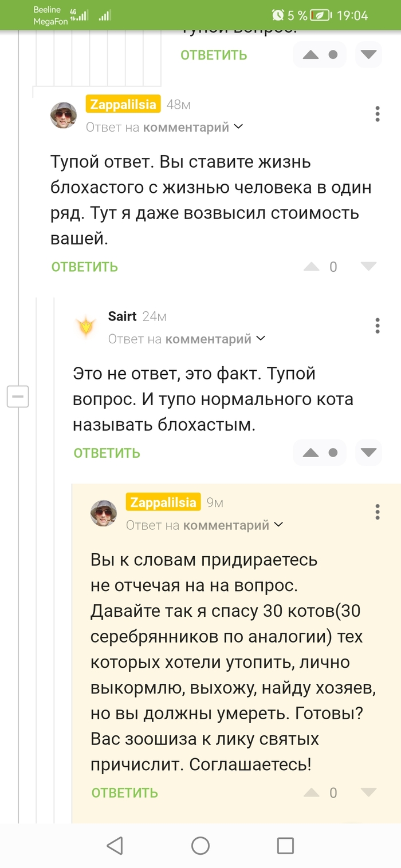Downvote Sairt's comment
The image size is (401, 868).
tap(368, 453)
